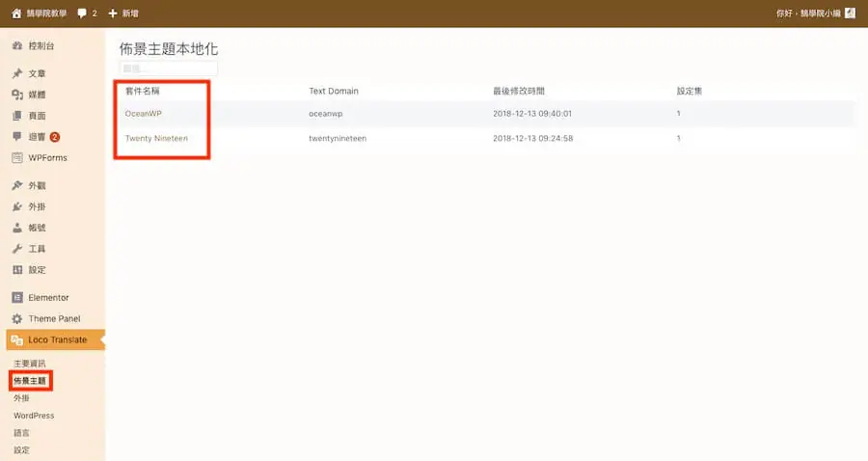The image size is (868, 461).
Task: Click the 2018-12-13 09:24:58 timestamp
Action: click(x=532, y=138)
